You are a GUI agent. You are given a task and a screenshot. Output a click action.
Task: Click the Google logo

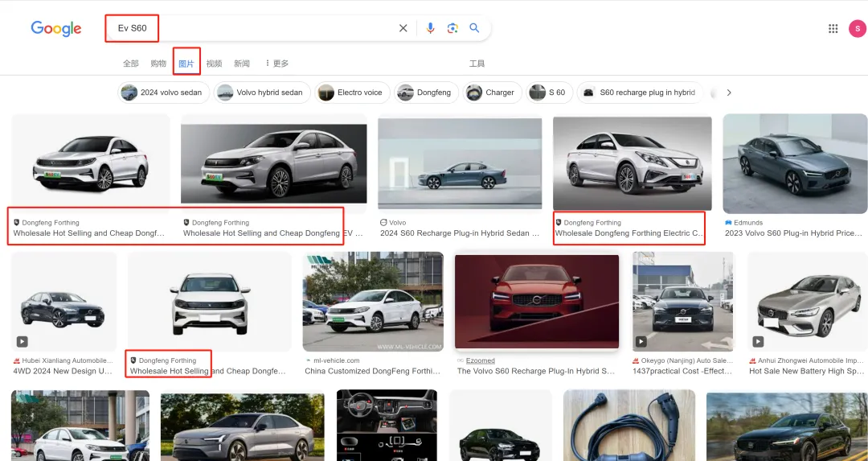coord(56,28)
